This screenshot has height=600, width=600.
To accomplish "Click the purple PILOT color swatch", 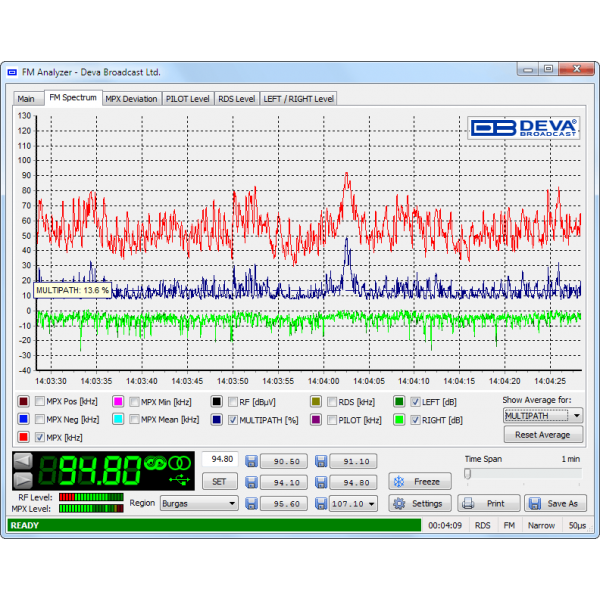I will (316, 419).
